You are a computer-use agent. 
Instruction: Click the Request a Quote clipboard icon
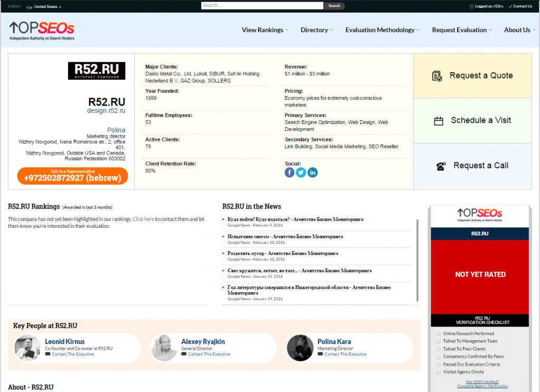click(x=437, y=75)
